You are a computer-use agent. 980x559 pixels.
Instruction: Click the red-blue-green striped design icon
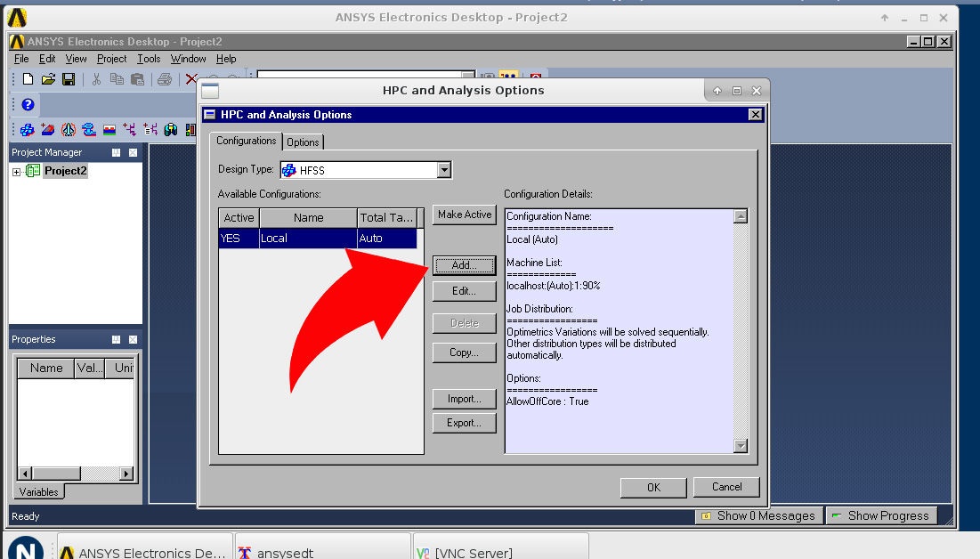click(x=109, y=129)
